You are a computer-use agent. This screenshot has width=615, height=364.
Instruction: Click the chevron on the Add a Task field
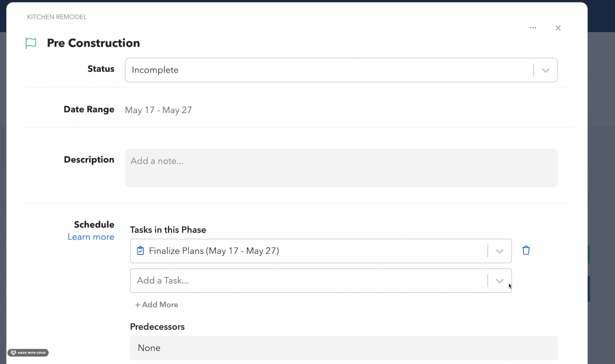pyautogui.click(x=500, y=281)
